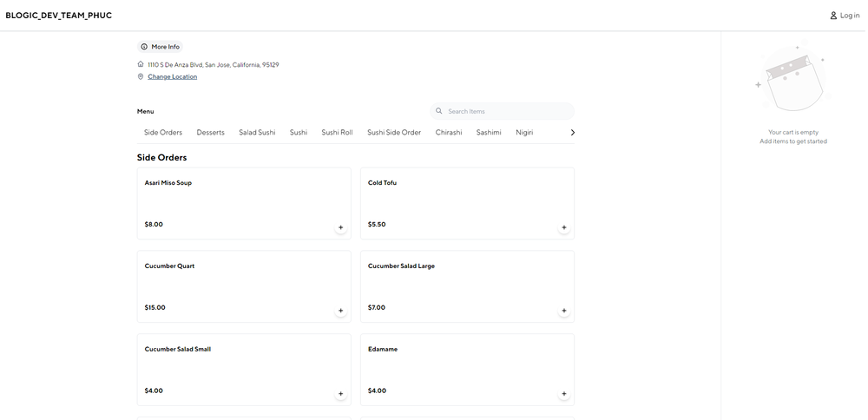Viewport: 868px width, 420px height.
Task: Click 'Add items to get started' text
Action: coord(793,141)
